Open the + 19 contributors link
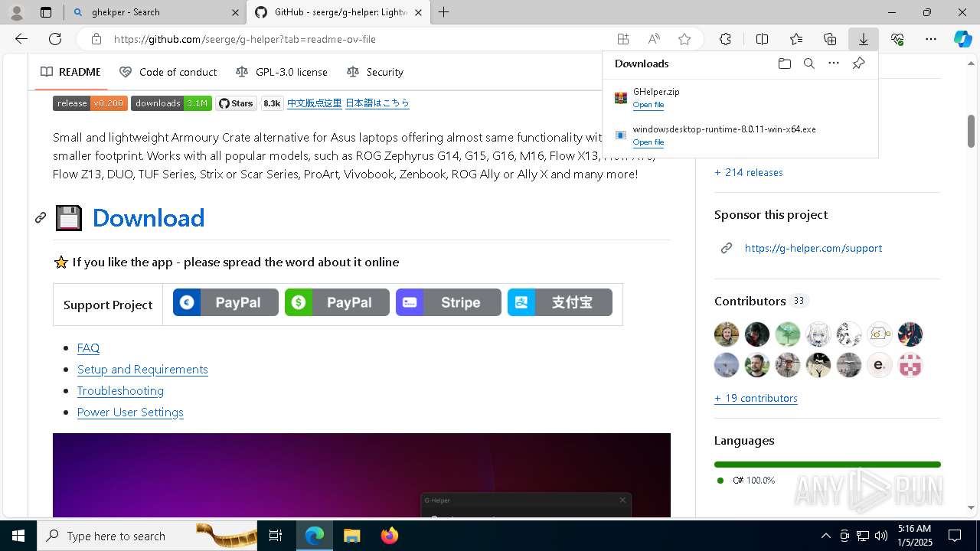The width and height of the screenshot is (980, 551). (x=756, y=398)
